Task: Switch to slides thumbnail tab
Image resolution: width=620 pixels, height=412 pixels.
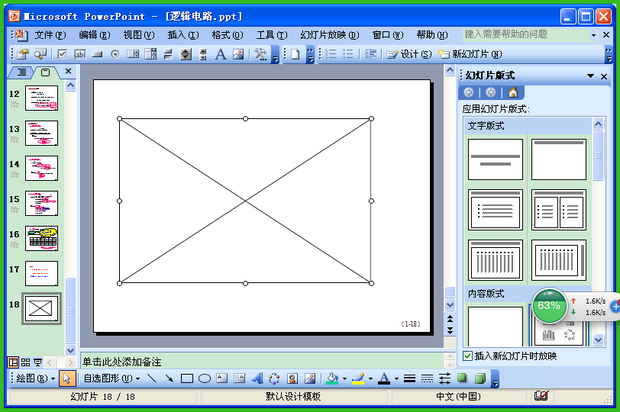Action: 45,73
